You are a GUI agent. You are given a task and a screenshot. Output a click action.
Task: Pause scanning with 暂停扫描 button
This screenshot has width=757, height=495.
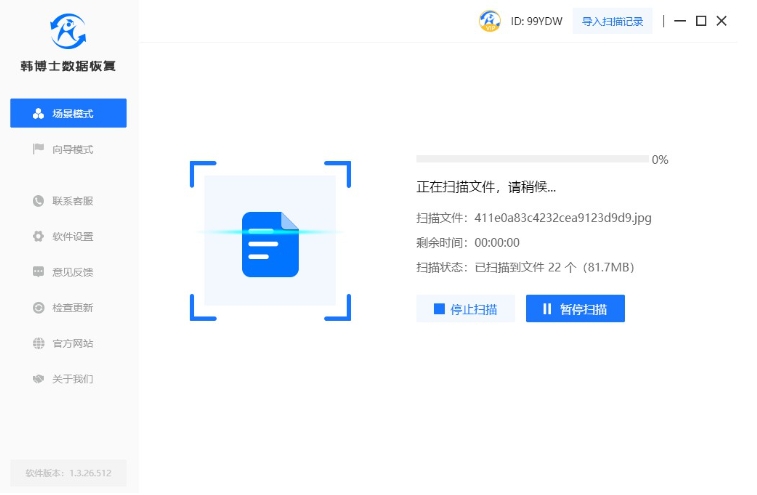[x=575, y=309]
